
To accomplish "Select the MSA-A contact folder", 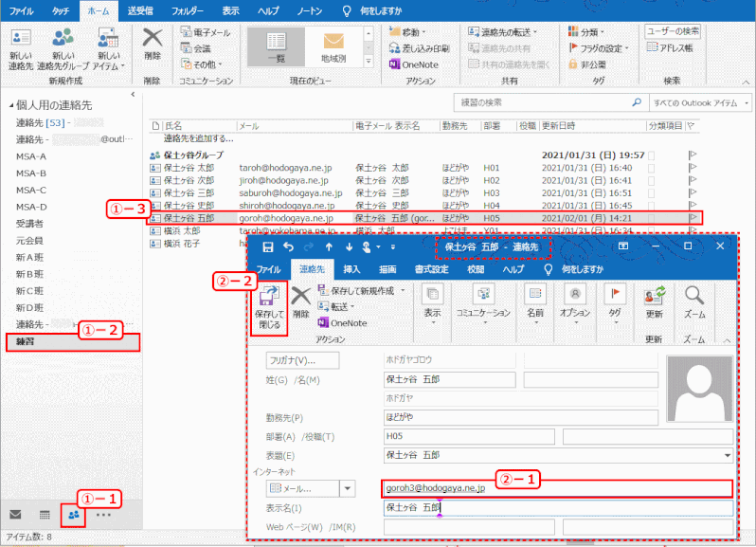I will [x=31, y=156].
